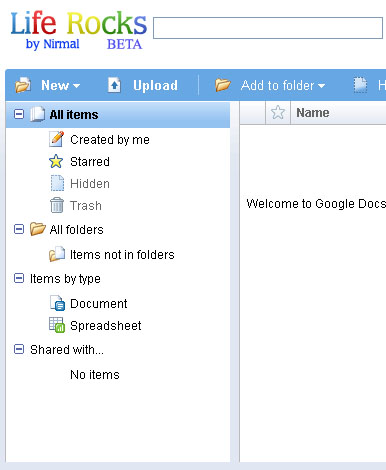Click the New folder icon in toolbar

click(23, 85)
